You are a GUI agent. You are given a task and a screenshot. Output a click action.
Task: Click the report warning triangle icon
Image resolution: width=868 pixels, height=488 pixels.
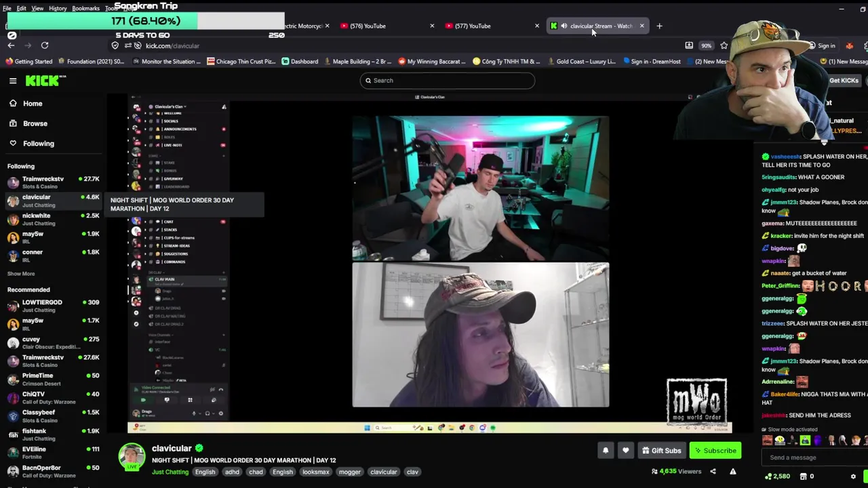[x=732, y=472]
